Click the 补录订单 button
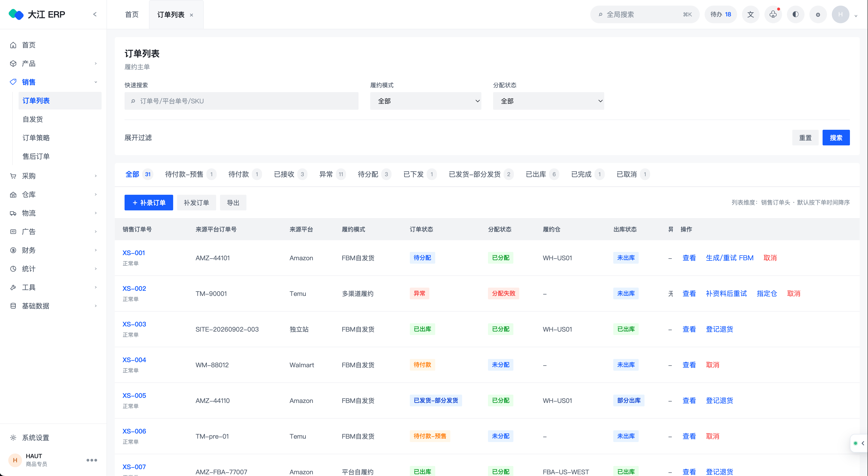Viewport: 868px width, 476px height. click(148, 203)
